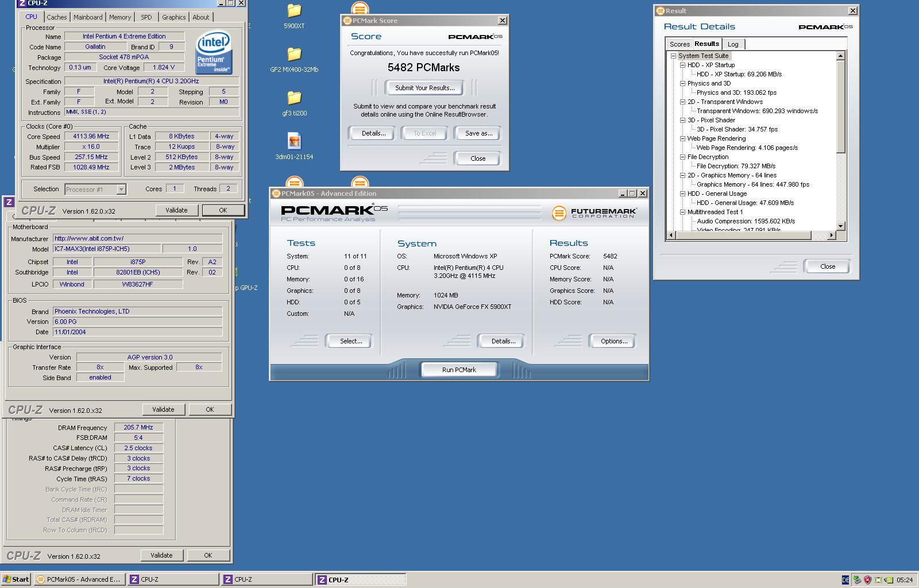Switch to PCMark05 taskbar button

pos(78,579)
